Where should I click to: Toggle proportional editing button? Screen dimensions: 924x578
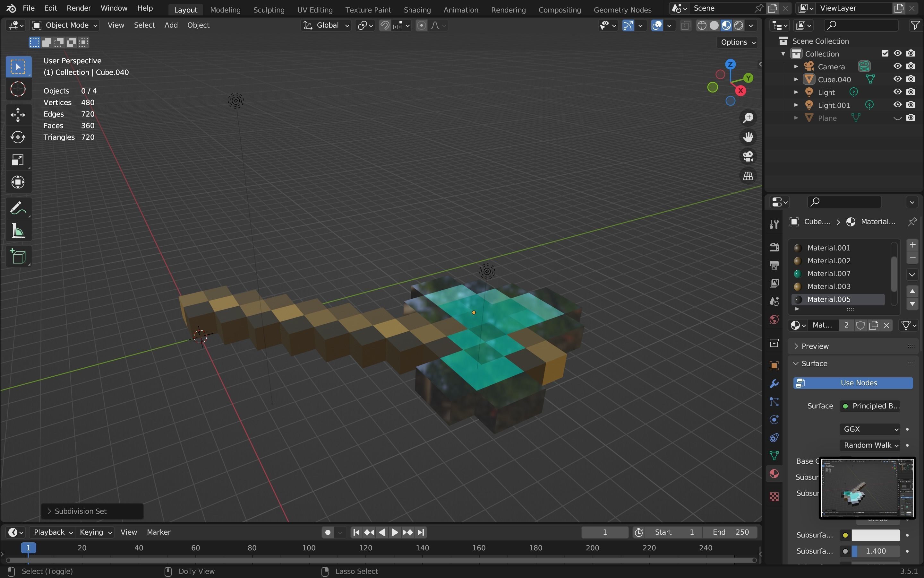click(x=421, y=25)
